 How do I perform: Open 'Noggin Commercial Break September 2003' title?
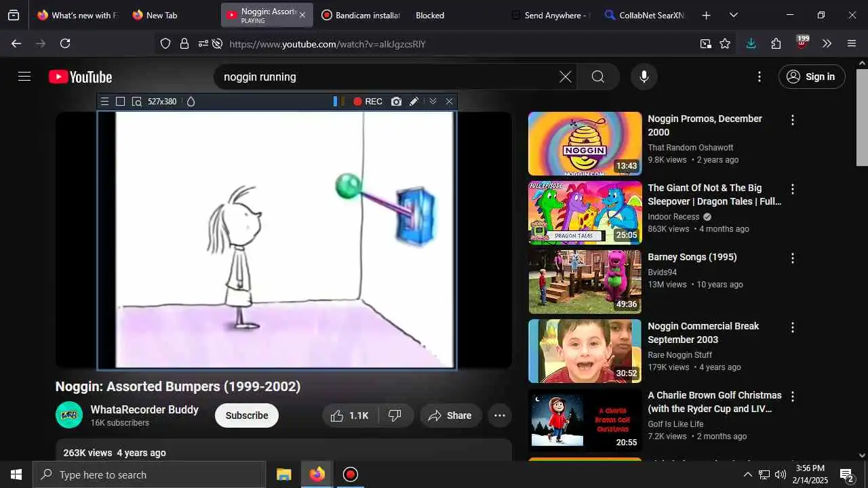click(703, 333)
